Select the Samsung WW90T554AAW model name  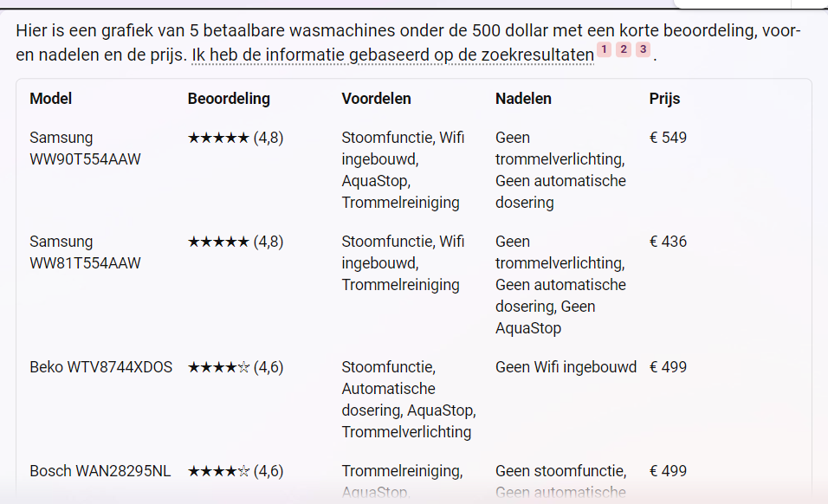tap(85, 148)
